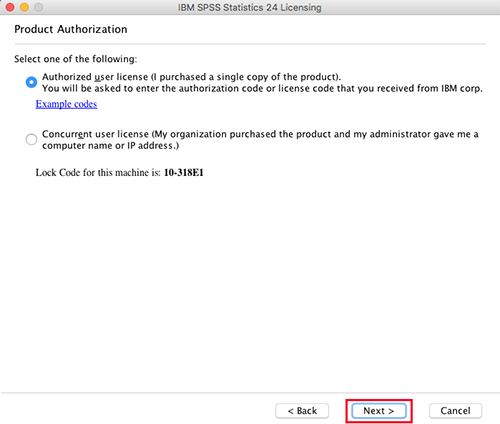Click the greyed-out zoom window button
This screenshot has width=500, height=424.
pos(39,7)
